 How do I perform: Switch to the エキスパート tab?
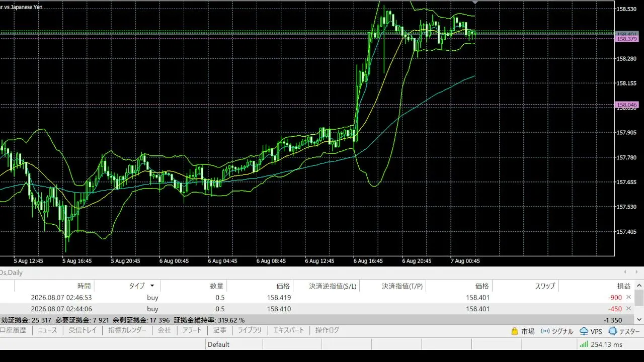[x=289, y=330]
